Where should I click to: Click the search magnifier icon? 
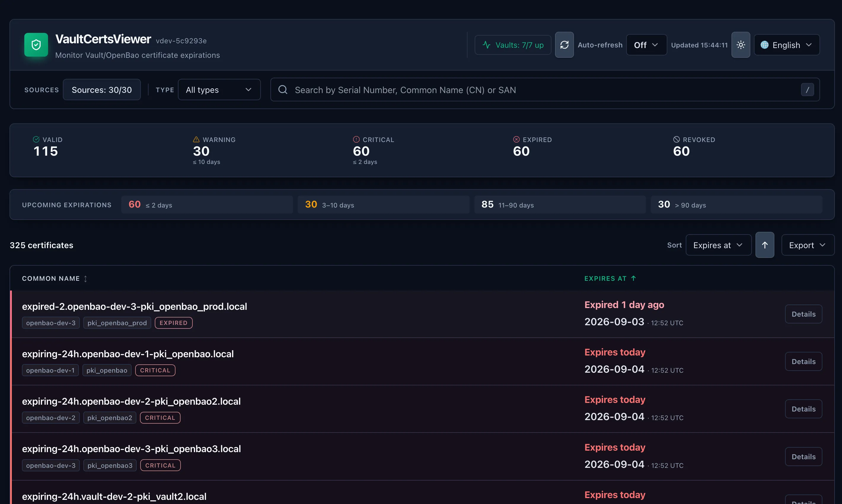[x=283, y=90]
